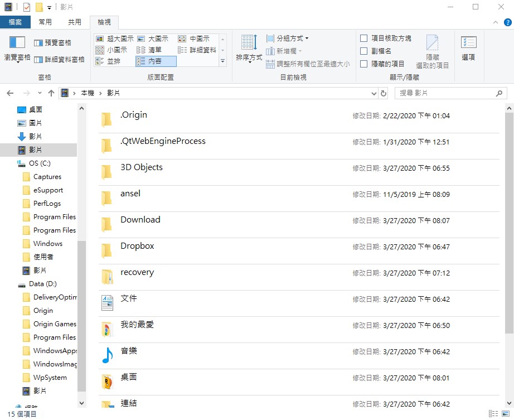Open the .Origin folder

[x=299, y=120]
